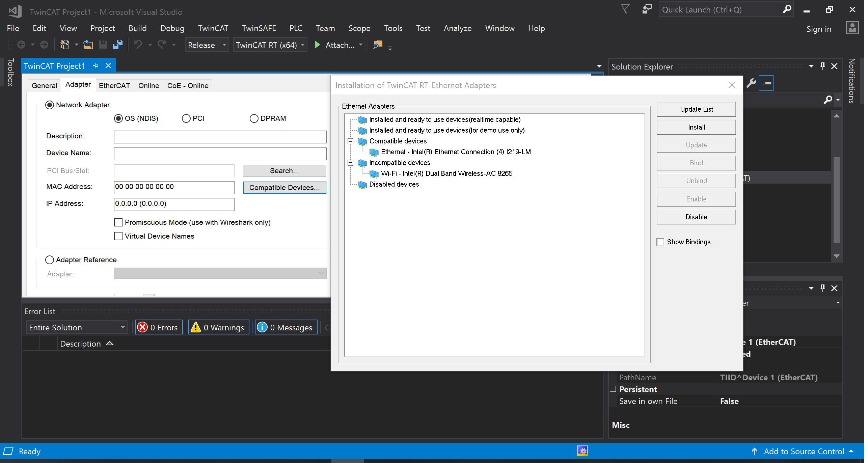Select the Adapter Reference radio button

50,260
